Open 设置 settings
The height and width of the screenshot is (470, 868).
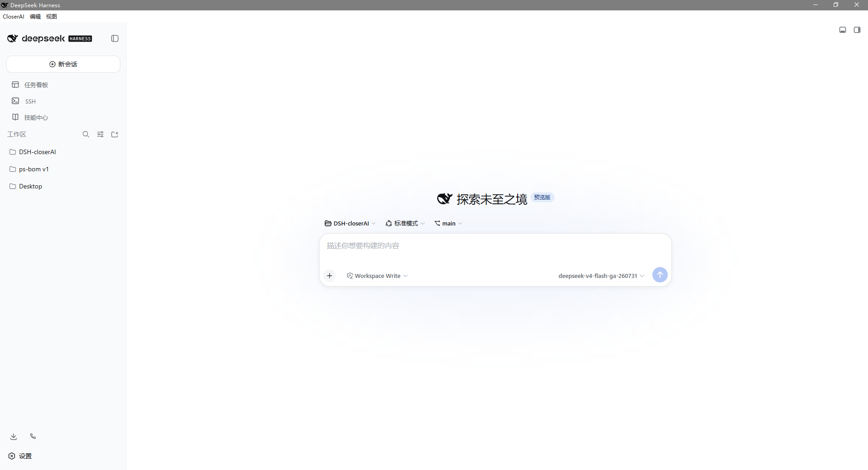[x=20, y=456]
